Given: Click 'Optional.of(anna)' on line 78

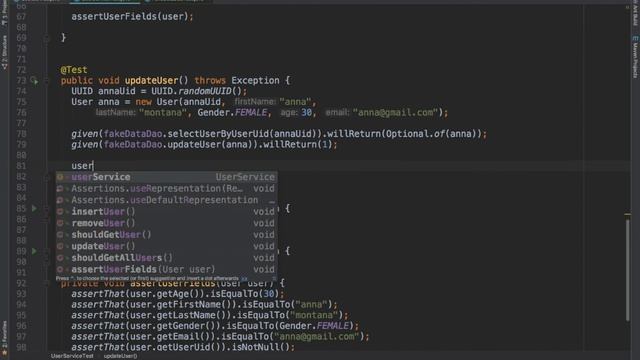Looking at the screenshot, I should pyautogui.click(x=430, y=134).
